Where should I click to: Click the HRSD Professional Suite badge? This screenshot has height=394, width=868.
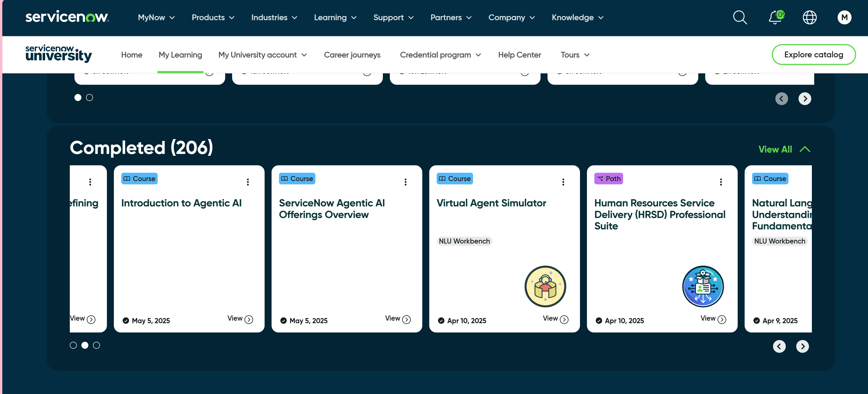click(x=703, y=287)
